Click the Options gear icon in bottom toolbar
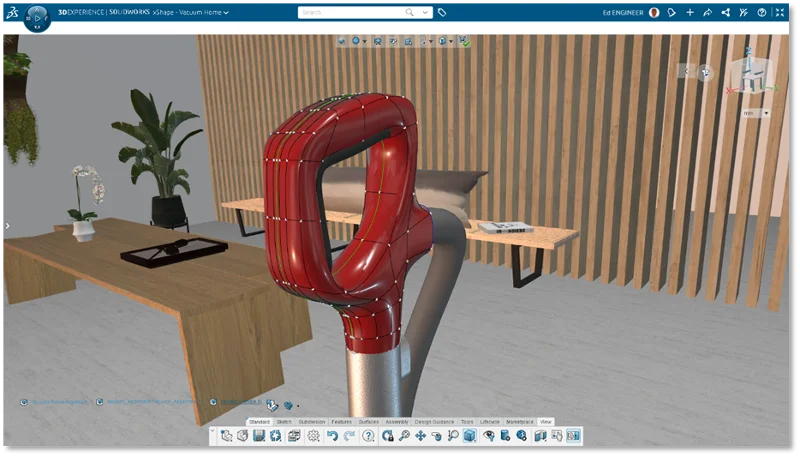 pyautogui.click(x=313, y=436)
